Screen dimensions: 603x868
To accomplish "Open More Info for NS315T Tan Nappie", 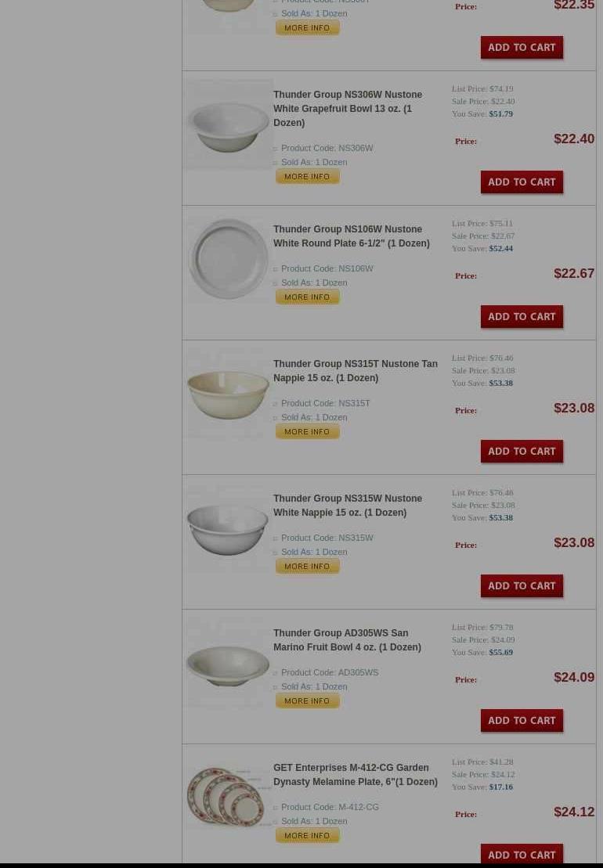I will [307, 432].
